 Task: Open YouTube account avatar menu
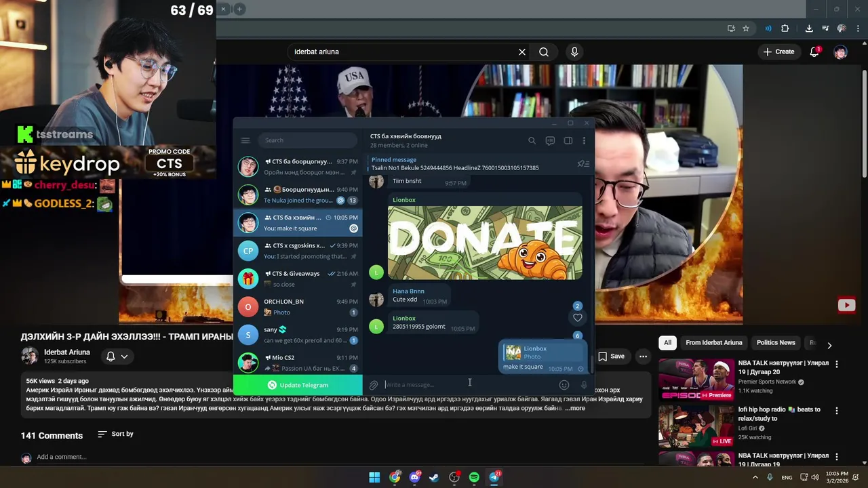(840, 52)
